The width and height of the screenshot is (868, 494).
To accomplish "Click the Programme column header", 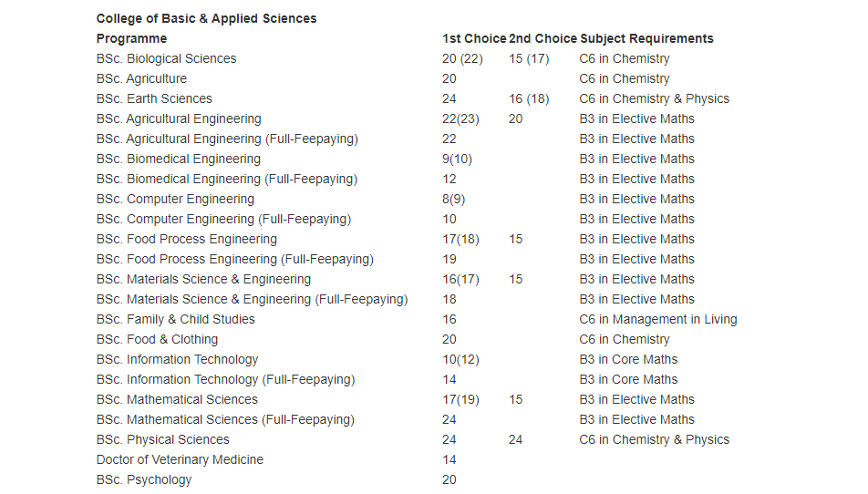I will point(131,38).
